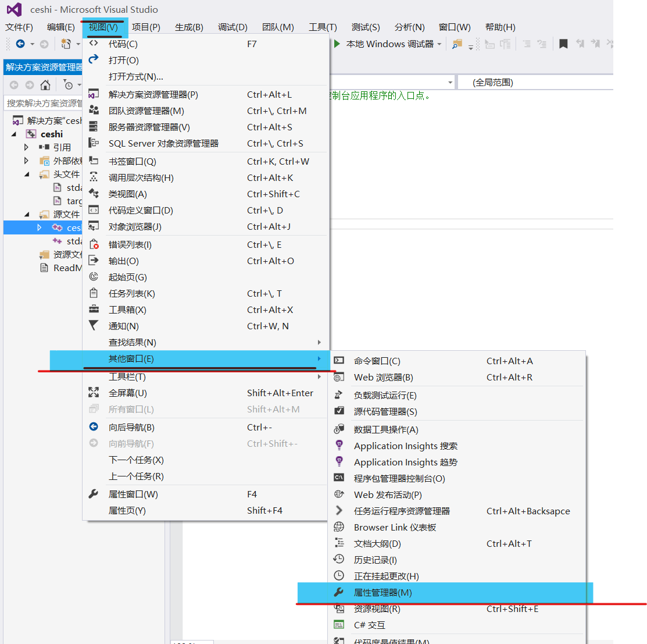Click the Find in Files magnifier toolbar icon

click(457, 44)
